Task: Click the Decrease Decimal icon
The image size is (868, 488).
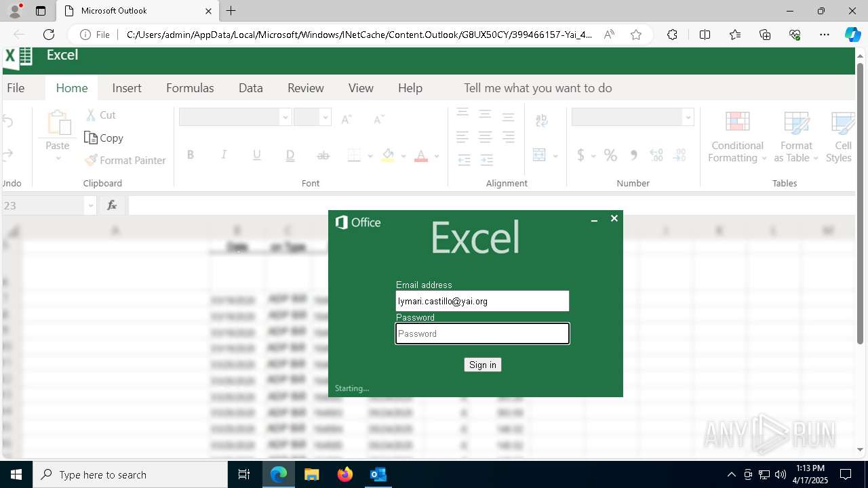Action: (679, 155)
